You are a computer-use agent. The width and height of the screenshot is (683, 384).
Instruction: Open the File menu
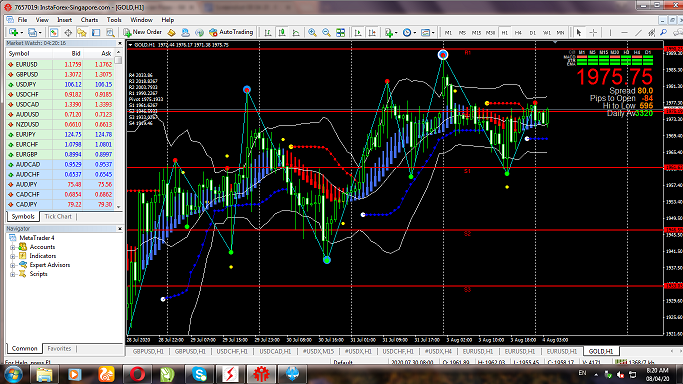22,20
